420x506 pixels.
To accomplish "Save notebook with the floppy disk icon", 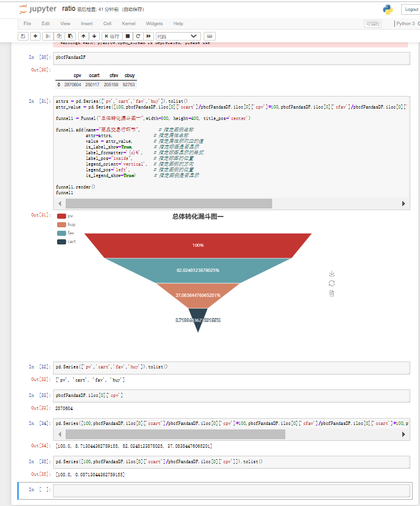I will (23, 36).
